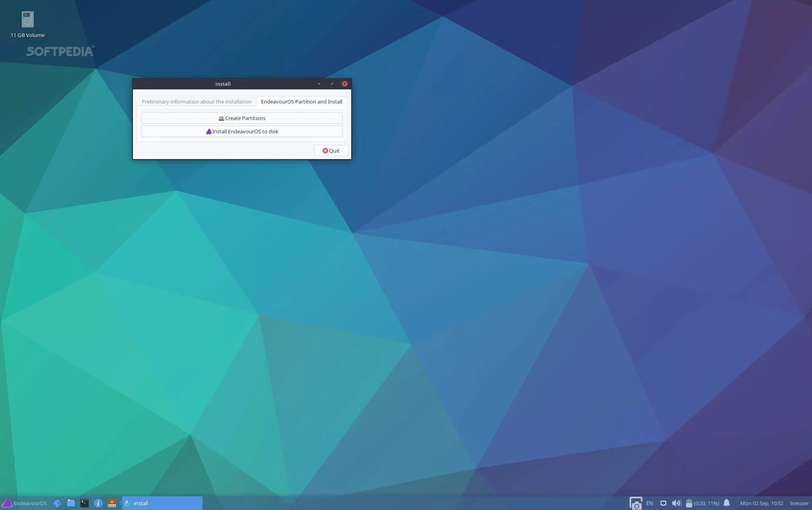Click Install EndeavourOS to disk button
Screen dimensions: 812x510
pyautogui.click(x=242, y=131)
